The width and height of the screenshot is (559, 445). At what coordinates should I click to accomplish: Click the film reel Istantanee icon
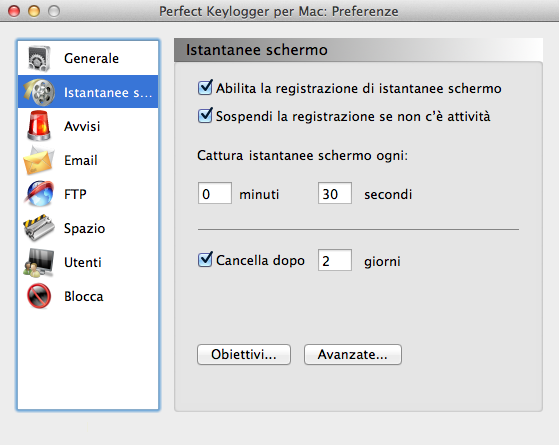tap(39, 92)
